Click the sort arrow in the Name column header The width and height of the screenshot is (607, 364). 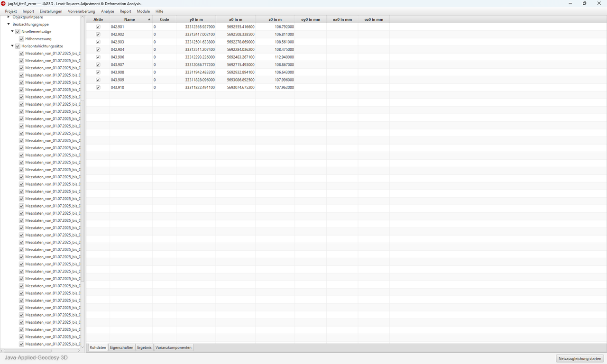click(149, 19)
